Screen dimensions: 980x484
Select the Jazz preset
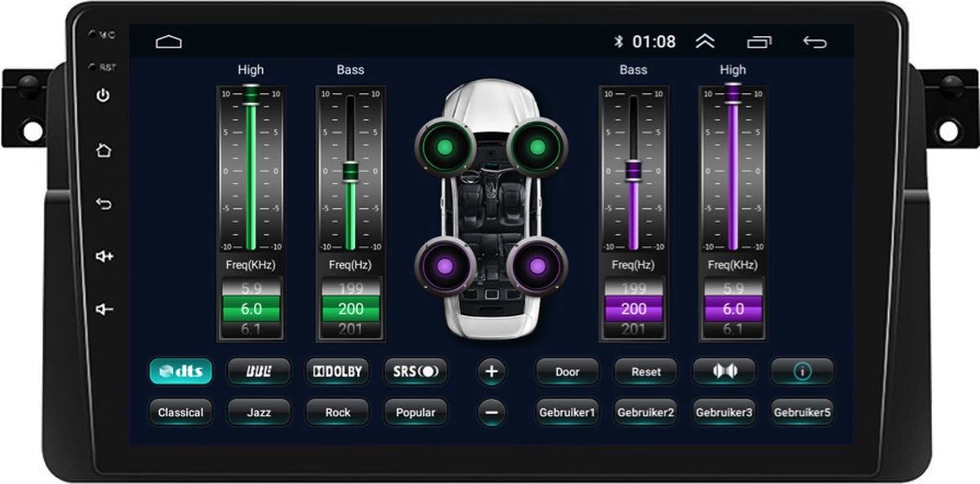pos(259,412)
